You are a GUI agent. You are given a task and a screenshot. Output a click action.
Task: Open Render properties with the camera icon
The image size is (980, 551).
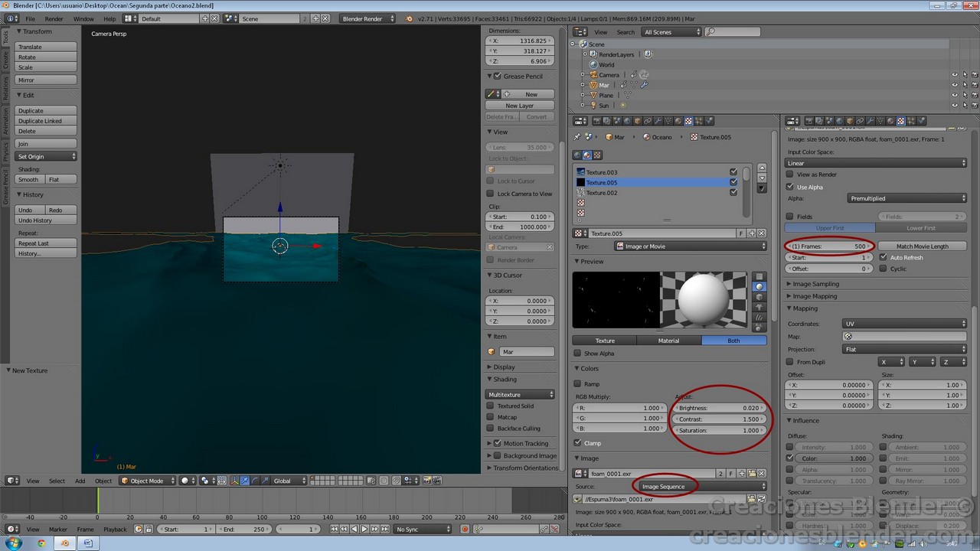810,120
